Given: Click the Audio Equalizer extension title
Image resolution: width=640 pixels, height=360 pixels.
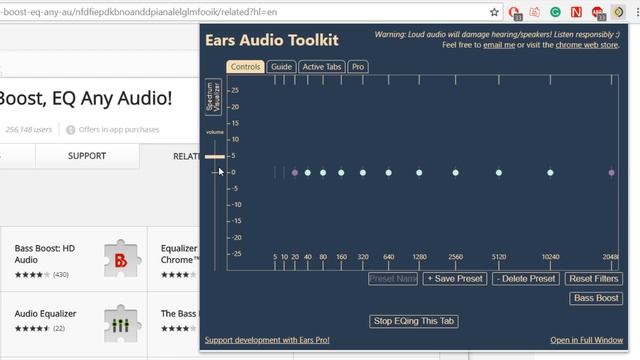Looking at the screenshot, I should (45, 313).
